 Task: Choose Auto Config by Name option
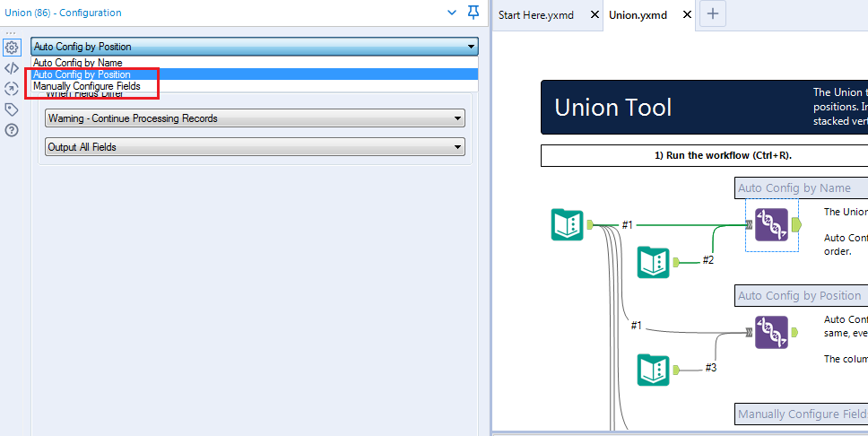[x=255, y=63]
